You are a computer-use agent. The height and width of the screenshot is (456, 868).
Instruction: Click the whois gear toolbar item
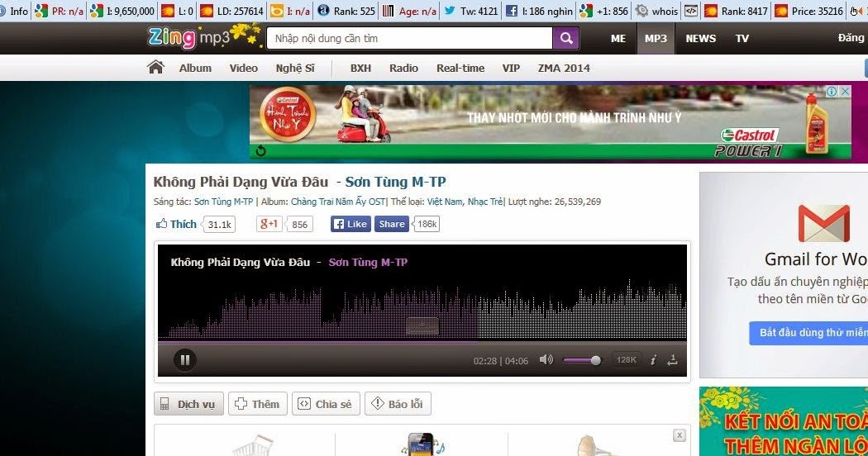656,11
